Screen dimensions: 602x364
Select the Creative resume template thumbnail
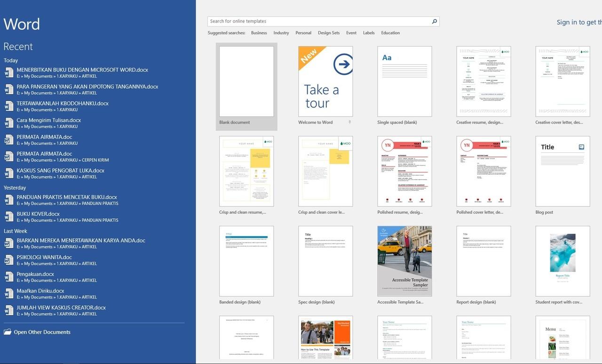(483, 81)
